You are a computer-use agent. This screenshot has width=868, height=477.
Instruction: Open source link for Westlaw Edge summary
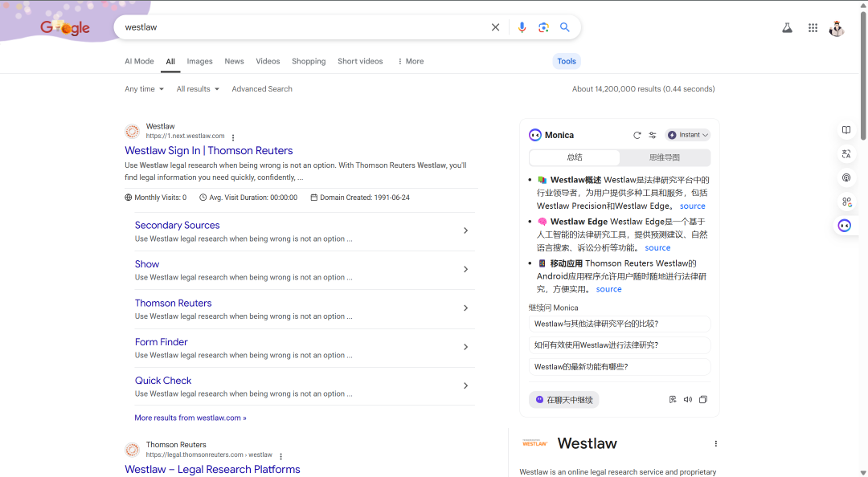[x=657, y=248]
